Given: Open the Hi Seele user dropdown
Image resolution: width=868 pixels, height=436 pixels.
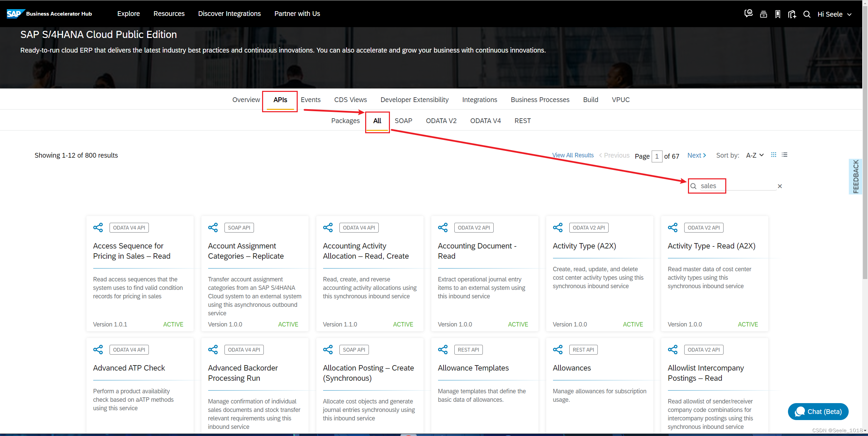Looking at the screenshot, I should (x=834, y=14).
